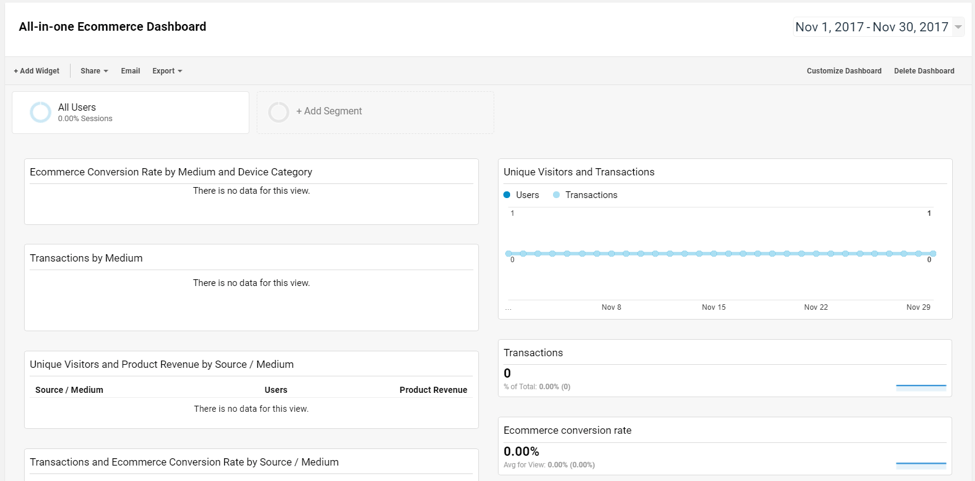Click the Add Widget option
The width and height of the screenshot is (975, 481).
37,71
